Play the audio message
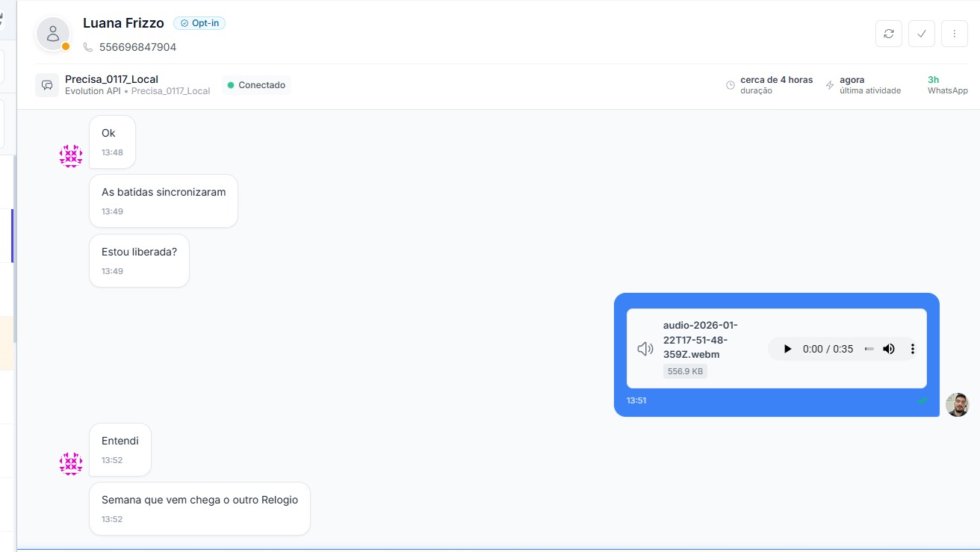The image size is (980, 552). (x=787, y=349)
